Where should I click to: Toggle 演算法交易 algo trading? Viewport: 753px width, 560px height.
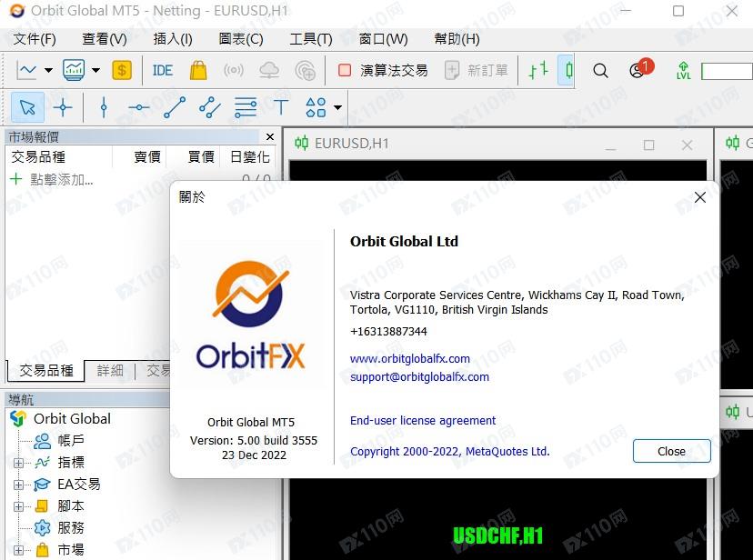(382, 70)
